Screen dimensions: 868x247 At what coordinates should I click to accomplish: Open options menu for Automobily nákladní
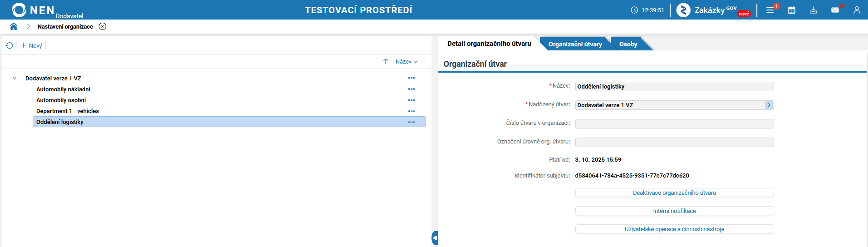(x=412, y=89)
